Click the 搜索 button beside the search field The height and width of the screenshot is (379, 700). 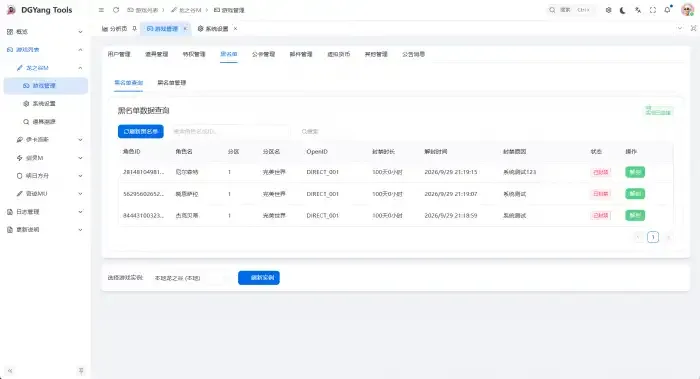310,131
